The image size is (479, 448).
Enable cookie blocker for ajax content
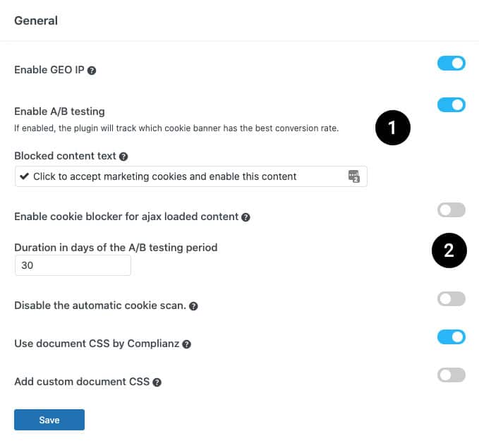pyautogui.click(x=451, y=210)
